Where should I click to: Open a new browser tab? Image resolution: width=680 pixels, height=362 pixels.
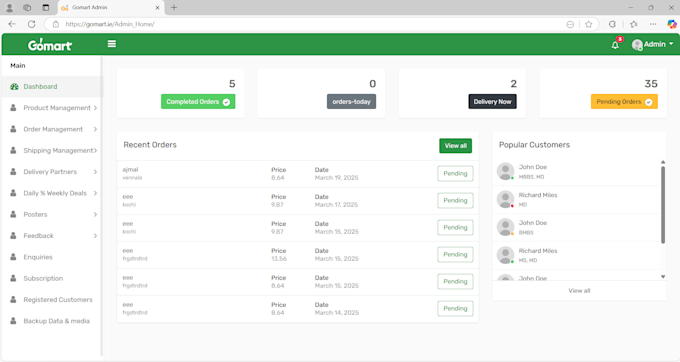point(174,7)
